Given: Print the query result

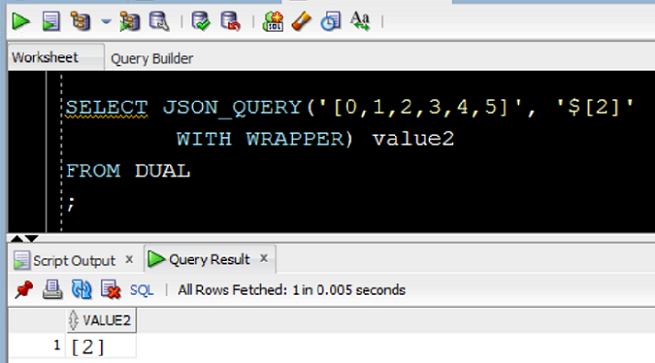Looking at the screenshot, I should 52,289.
